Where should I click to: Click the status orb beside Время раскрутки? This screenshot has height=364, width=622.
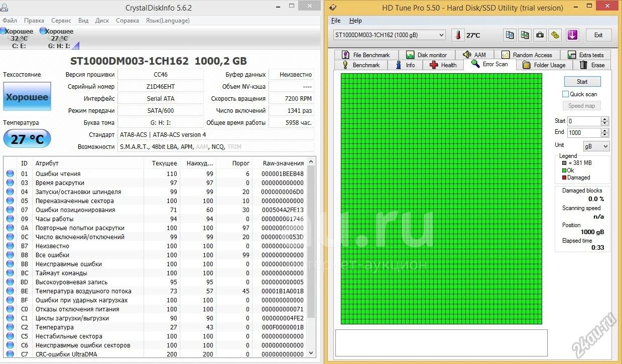pos(10,183)
